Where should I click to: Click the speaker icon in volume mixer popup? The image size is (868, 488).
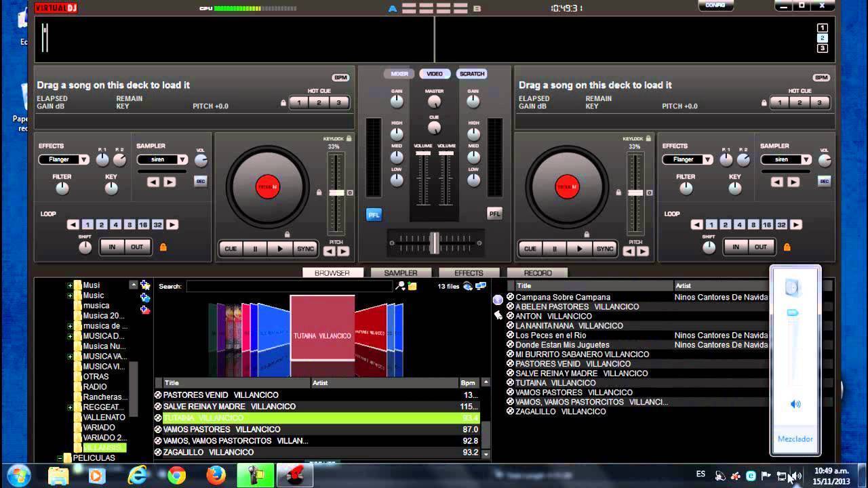coord(795,405)
